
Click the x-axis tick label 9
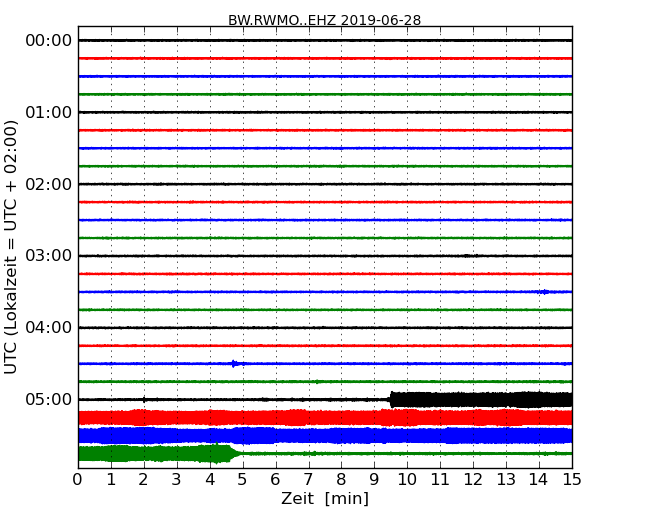[x=374, y=480]
